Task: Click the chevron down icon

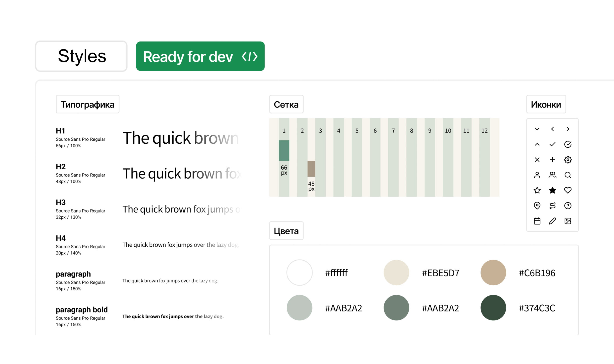Action: [x=537, y=129]
